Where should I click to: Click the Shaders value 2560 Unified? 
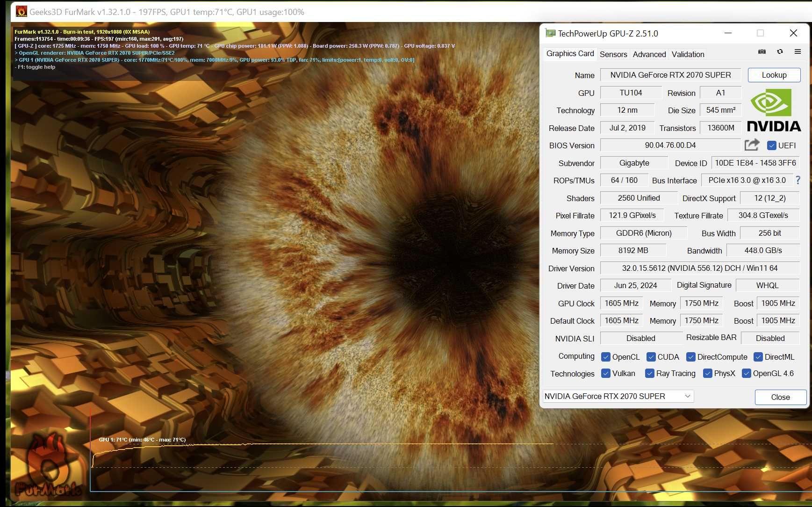point(639,198)
